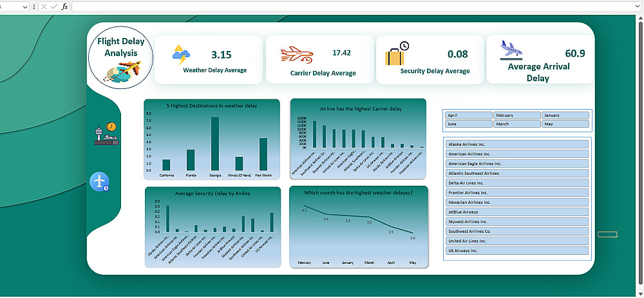The width and height of the screenshot is (644, 298).
Task: Click the red carrier airplane icon
Action: click(297, 55)
